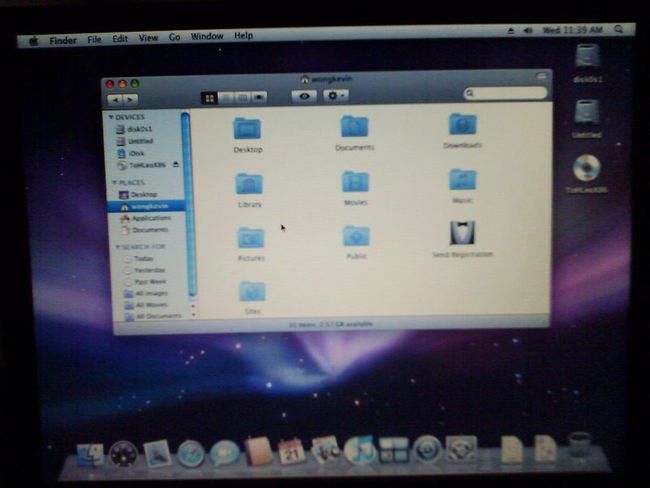Click the Quick Look eye button
Viewport: 650px width, 488px height.
pyautogui.click(x=304, y=96)
